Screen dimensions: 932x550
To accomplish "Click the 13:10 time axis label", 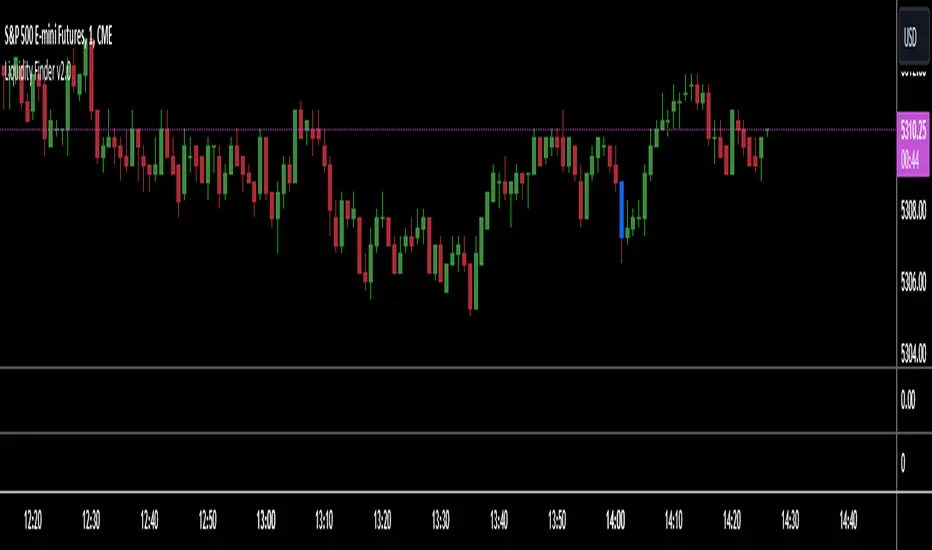I will pyautogui.click(x=324, y=521).
